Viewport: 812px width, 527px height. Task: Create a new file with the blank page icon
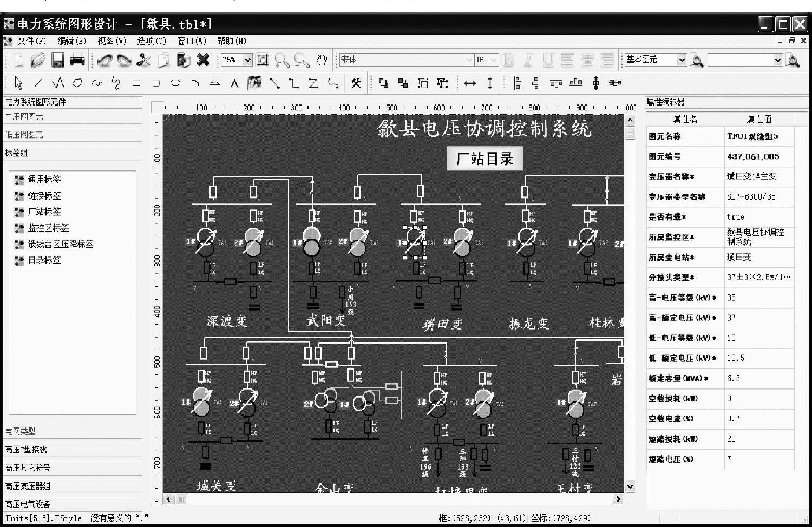19,60
